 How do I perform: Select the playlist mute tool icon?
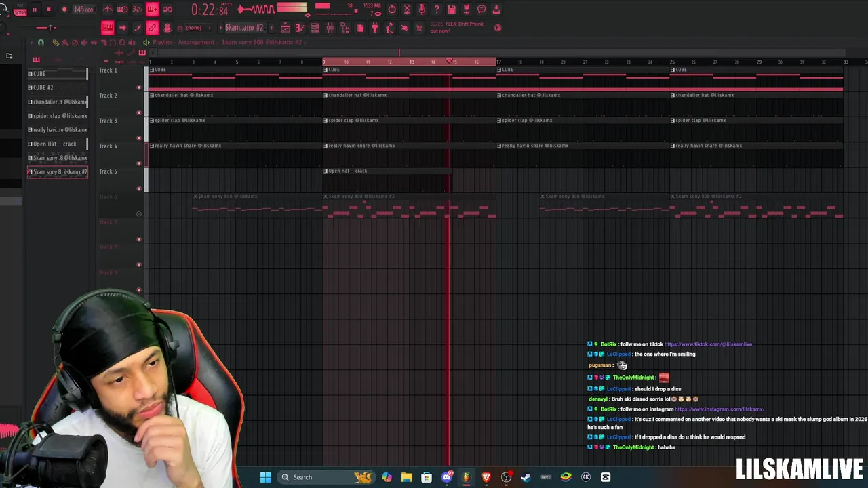[84, 43]
